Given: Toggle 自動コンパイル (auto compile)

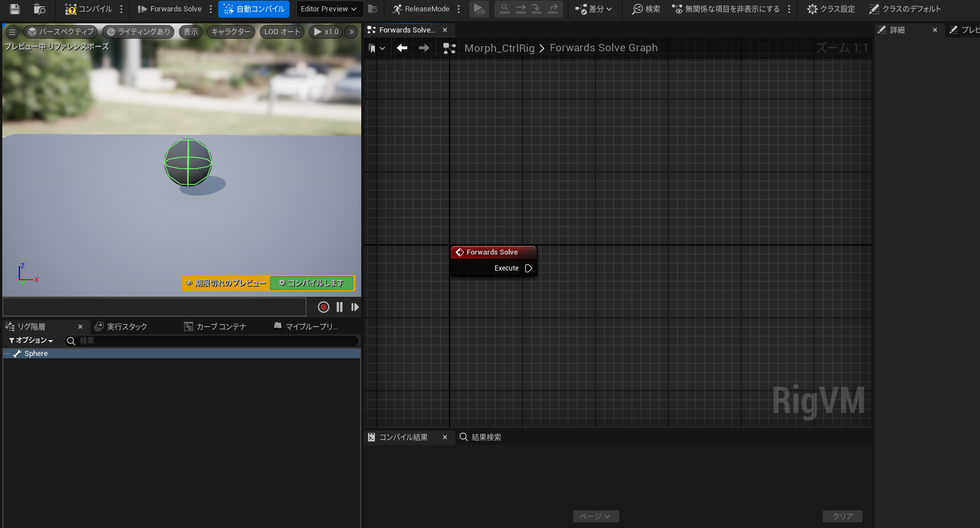Looking at the screenshot, I should 254,9.
